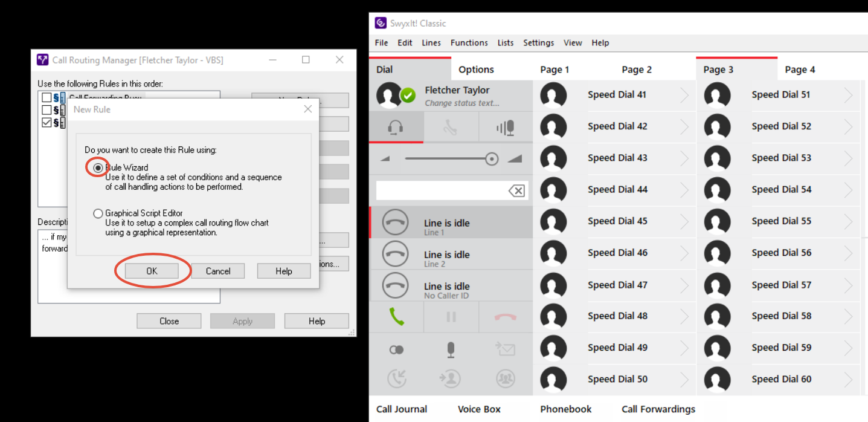Click Speed Dial 53 avatar icon

(717, 158)
